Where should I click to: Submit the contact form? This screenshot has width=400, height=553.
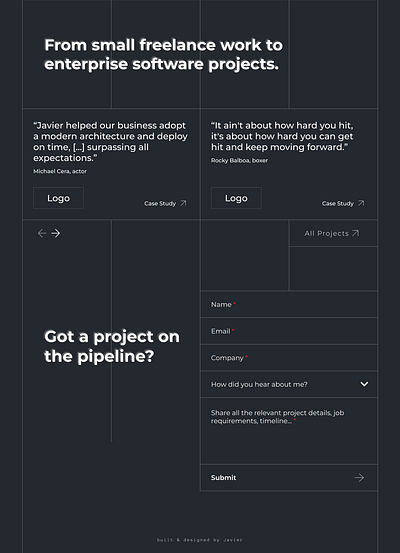coord(289,478)
